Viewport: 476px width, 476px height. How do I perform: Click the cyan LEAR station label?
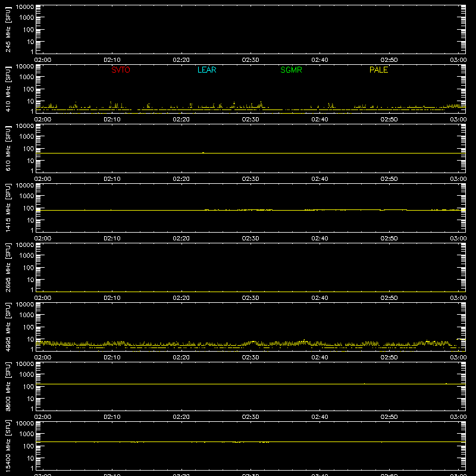pos(206,70)
